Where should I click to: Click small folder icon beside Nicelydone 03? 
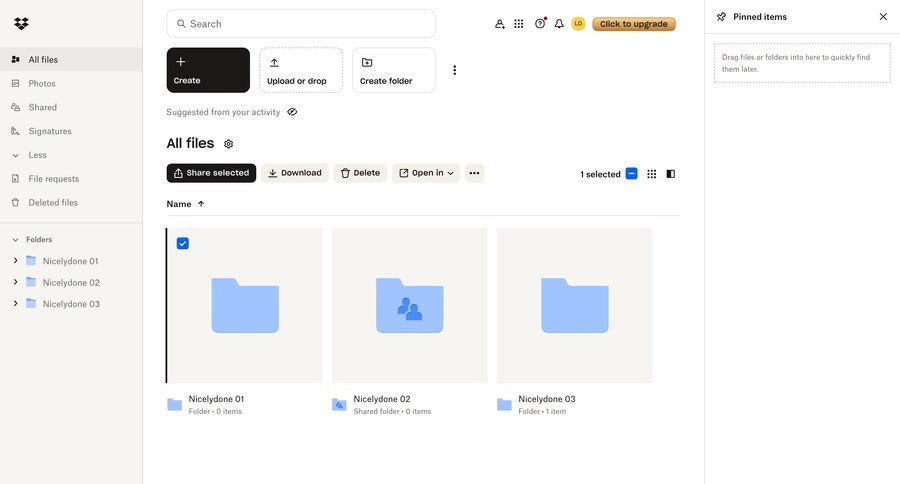point(504,405)
